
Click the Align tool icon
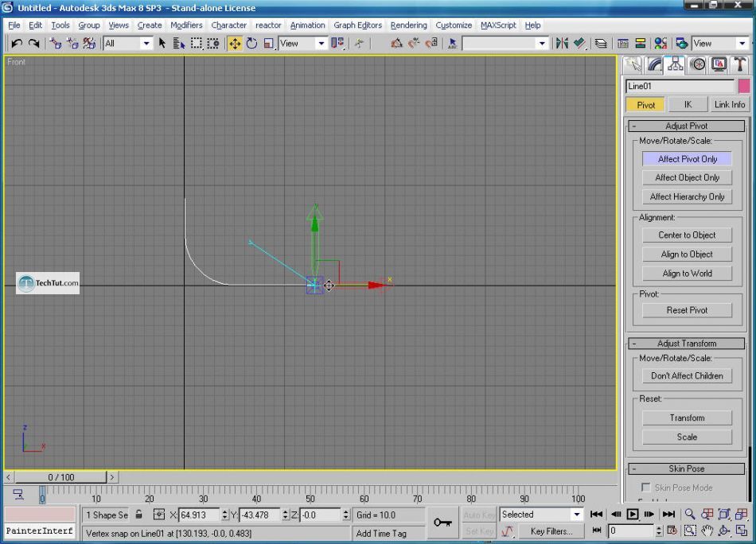579,44
